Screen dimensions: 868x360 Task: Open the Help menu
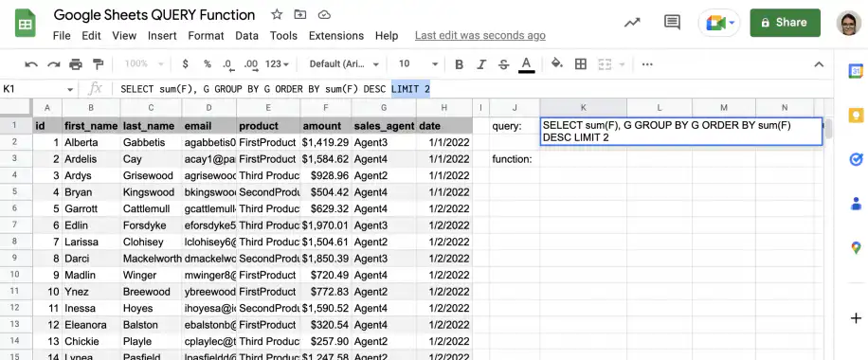[x=387, y=35]
